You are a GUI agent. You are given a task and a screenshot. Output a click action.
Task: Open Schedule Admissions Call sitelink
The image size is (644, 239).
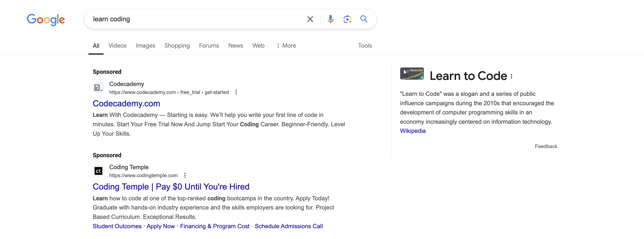(x=289, y=226)
